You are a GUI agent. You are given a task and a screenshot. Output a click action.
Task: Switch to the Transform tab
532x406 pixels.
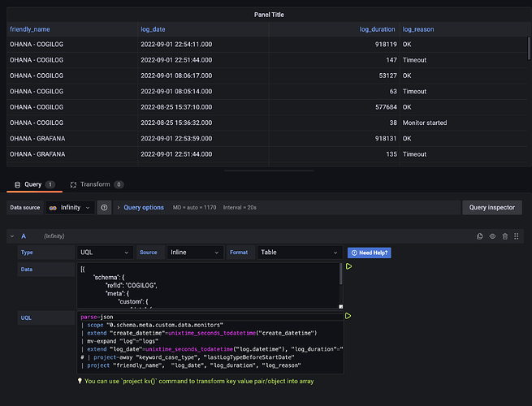[94, 184]
